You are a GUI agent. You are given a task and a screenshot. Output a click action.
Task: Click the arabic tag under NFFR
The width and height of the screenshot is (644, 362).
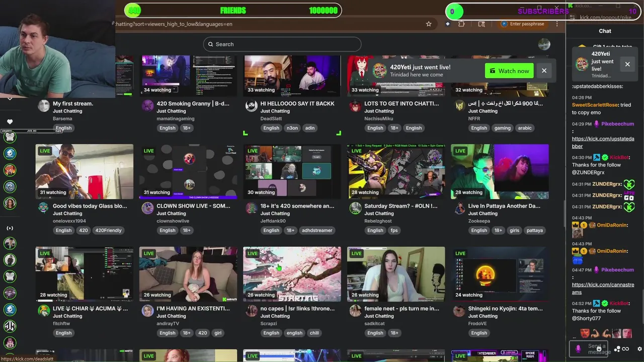click(x=525, y=128)
